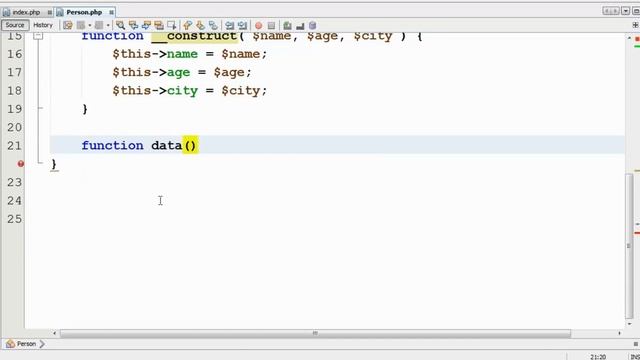Viewport: 640px width, 360px height.
Task: Click the horizontal scrollbar thumb
Action: (315, 333)
